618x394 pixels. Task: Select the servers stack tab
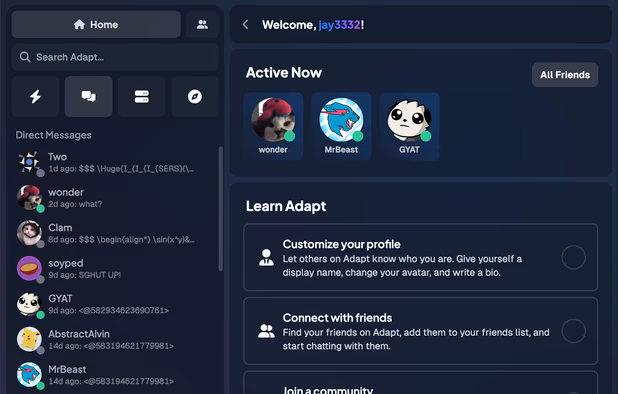click(141, 97)
